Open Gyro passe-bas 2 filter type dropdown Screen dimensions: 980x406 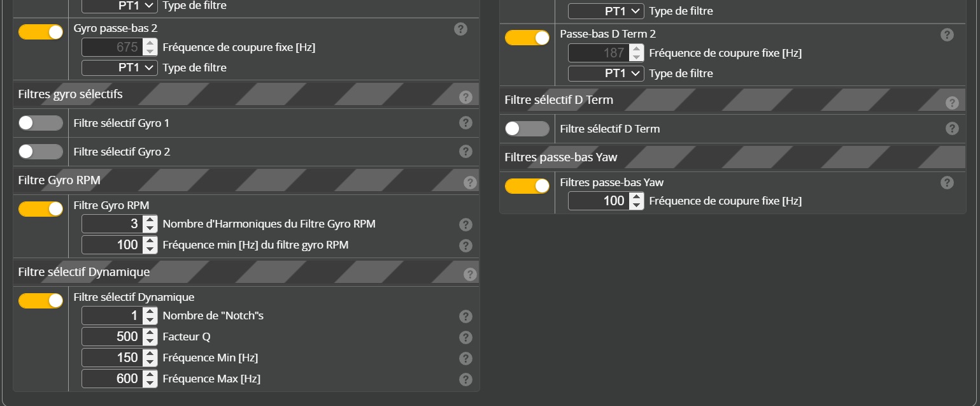point(120,68)
